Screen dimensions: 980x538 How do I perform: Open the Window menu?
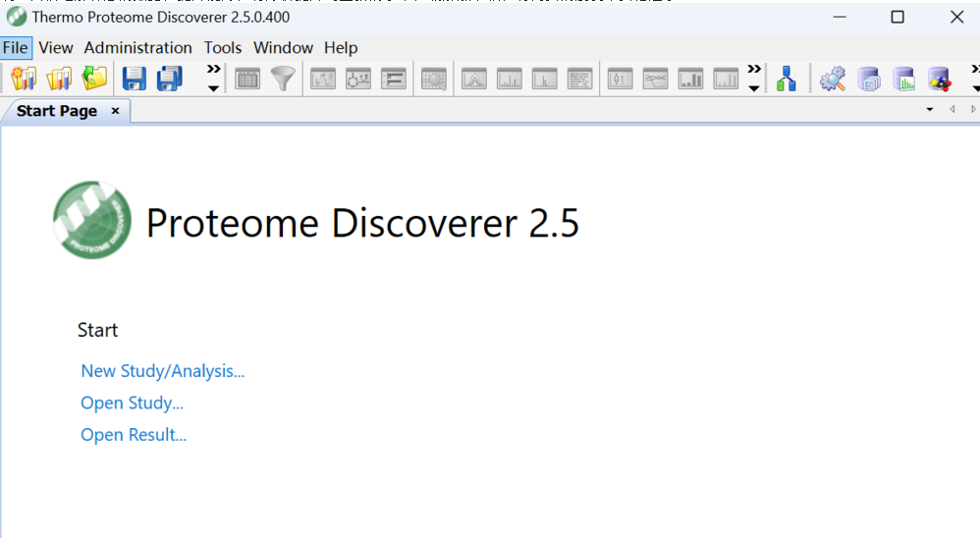pyautogui.click(x=283, y=48)
